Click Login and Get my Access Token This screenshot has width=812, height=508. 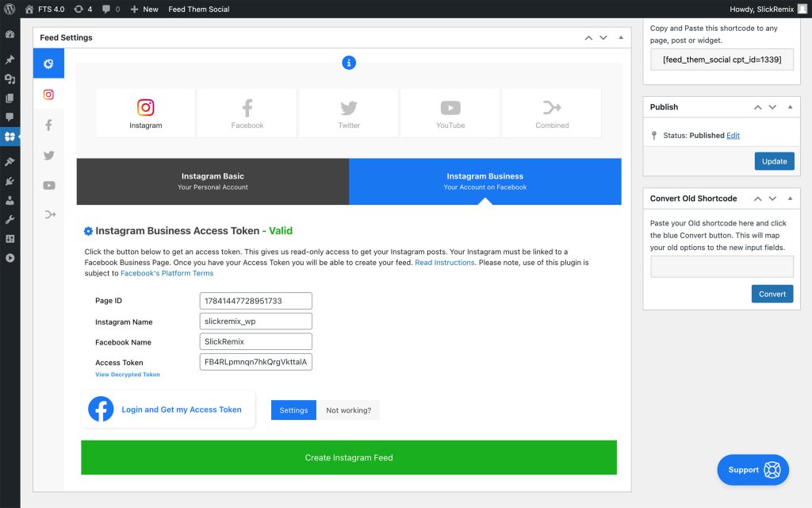[x=168, y=410]
